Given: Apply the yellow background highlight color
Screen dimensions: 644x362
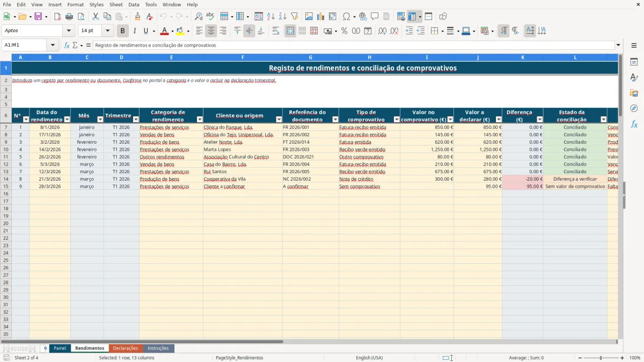Looking at the screenshot, I should (180, 31).
